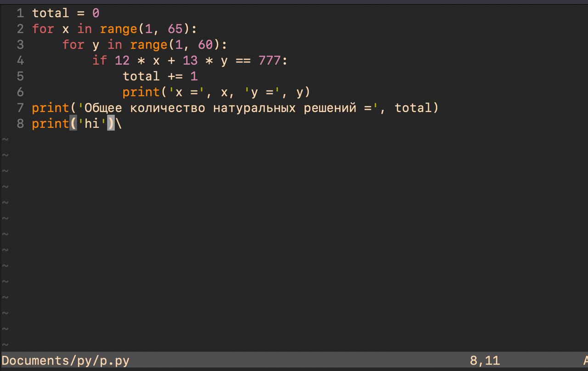Click the 'for' keyword on line 2
The width and height of the screenshot is (588, 371).
coord(43,29)
